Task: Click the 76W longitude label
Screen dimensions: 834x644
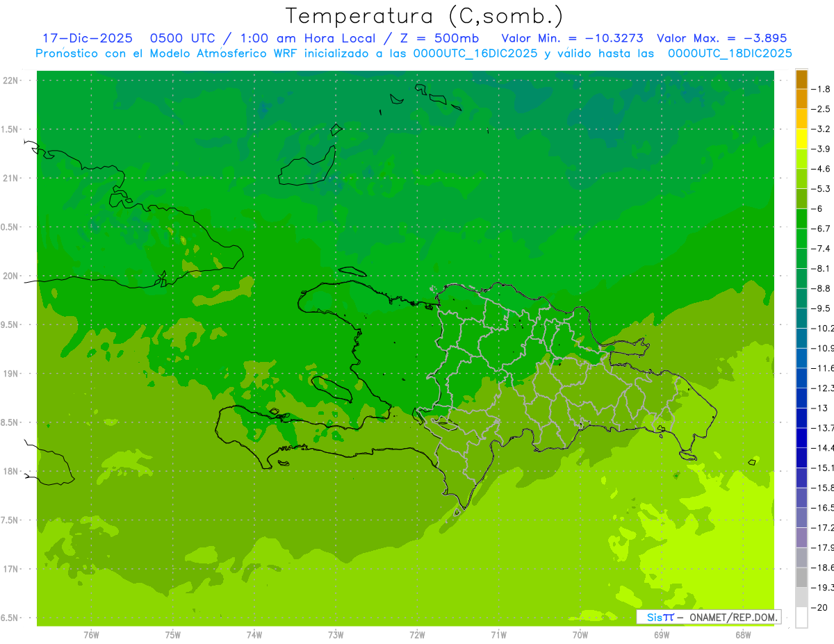Action: click(x=91, y=635)
